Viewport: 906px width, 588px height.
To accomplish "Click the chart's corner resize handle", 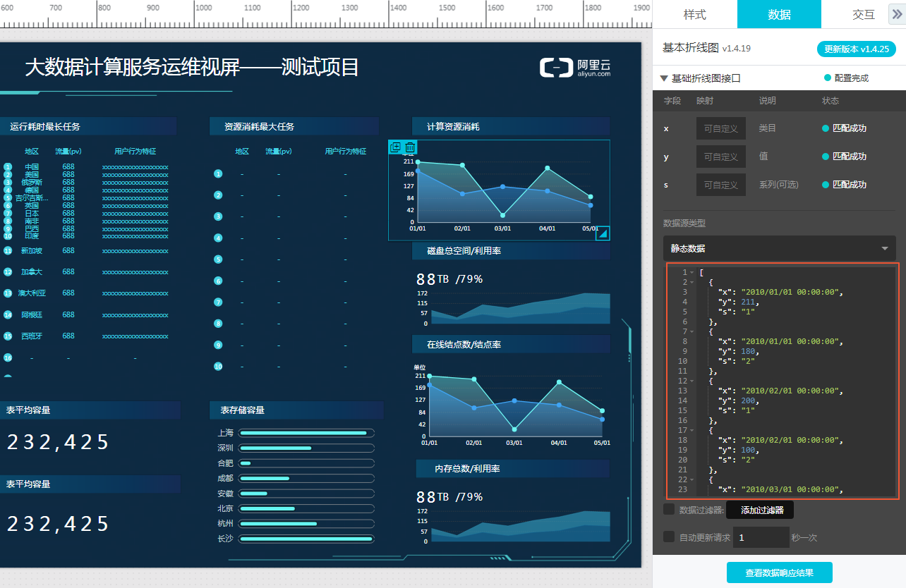I will coord(603,233).
